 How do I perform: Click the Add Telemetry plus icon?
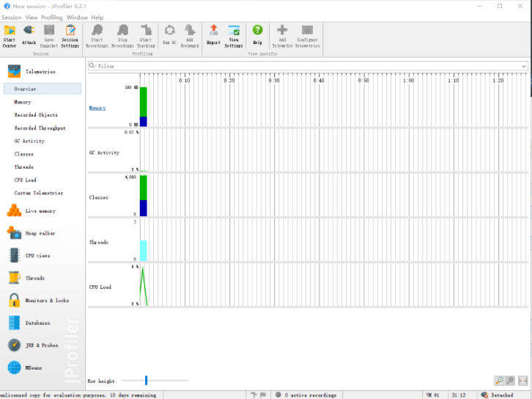tap(282, 36)
